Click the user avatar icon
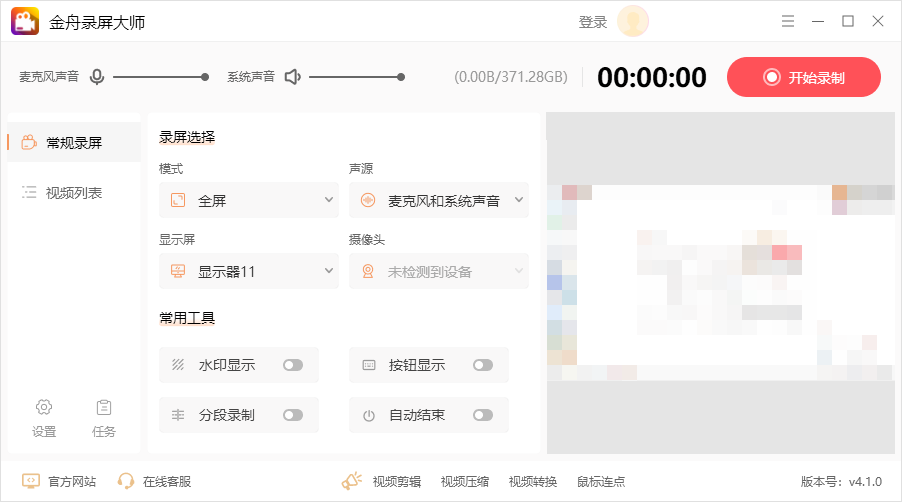The height and width of the screenshot is (502, 902). (633, 21)
